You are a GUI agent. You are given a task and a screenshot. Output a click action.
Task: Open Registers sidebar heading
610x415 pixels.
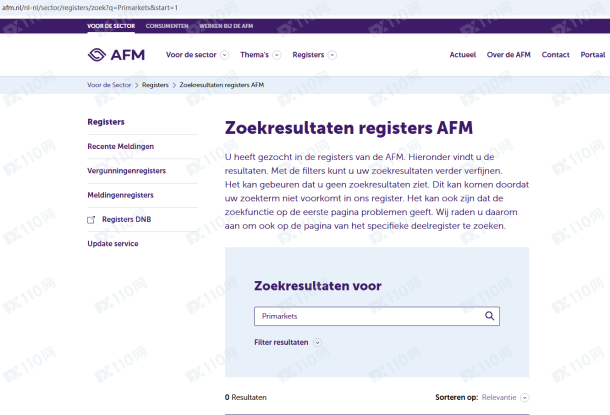point(106,122)
